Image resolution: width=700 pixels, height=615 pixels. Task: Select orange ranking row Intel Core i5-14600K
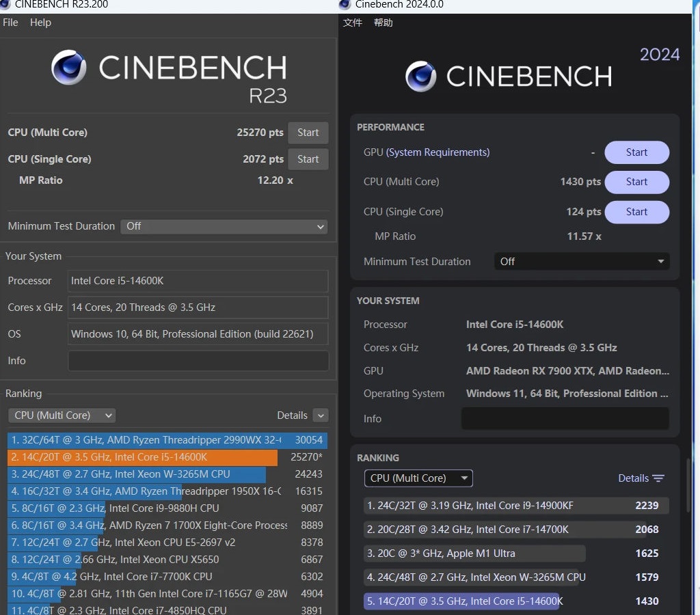[x=167, y=457]
